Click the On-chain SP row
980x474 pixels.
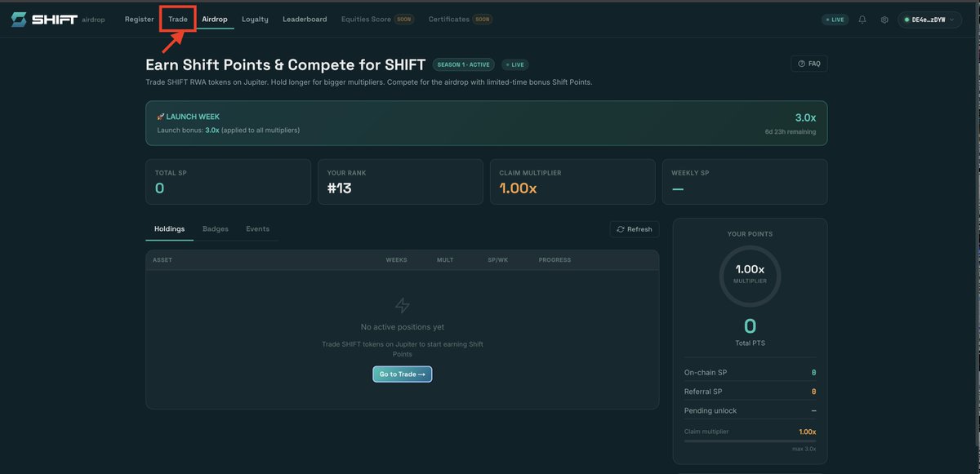(x=750, y=372)
